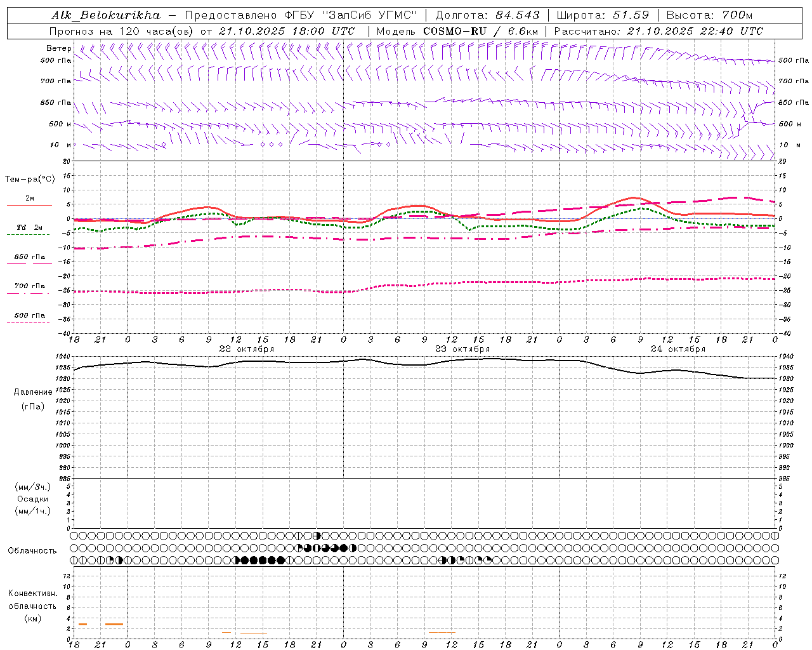Click the red solid line sample under "2м" legend

pos(29,205)
